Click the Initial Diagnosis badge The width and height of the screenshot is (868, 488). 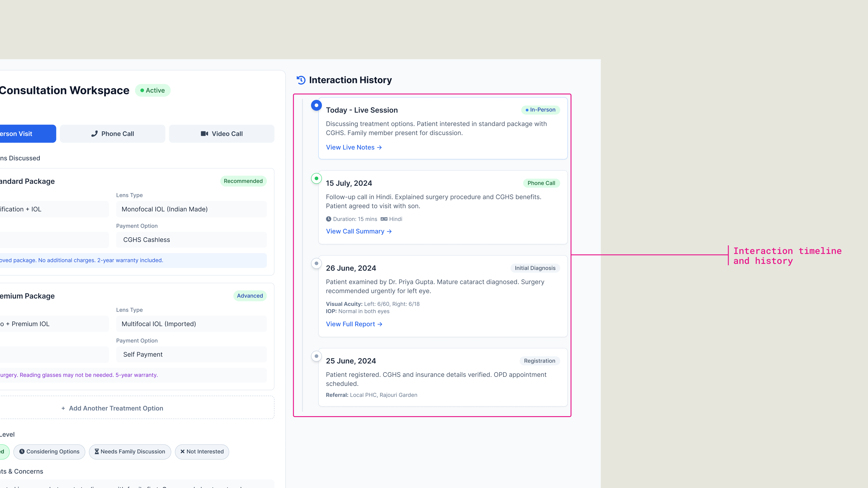(535, 268)
